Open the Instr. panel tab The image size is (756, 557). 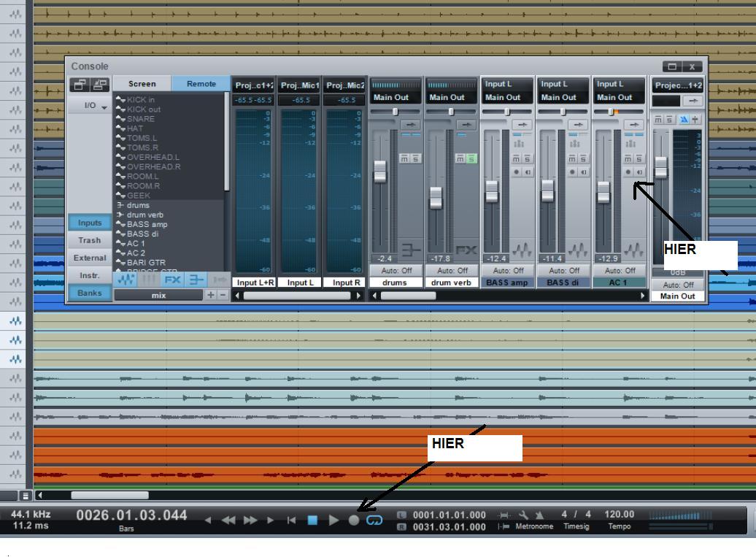point(90,275)
